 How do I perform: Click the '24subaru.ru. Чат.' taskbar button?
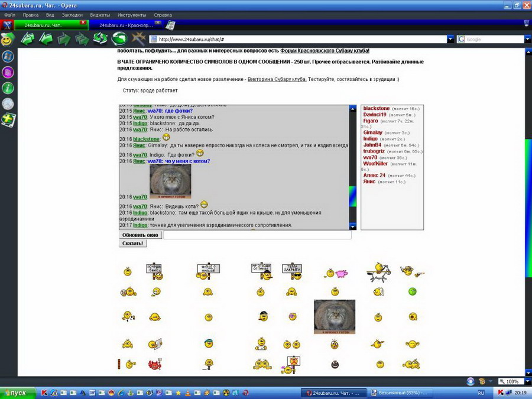[334, 393]
